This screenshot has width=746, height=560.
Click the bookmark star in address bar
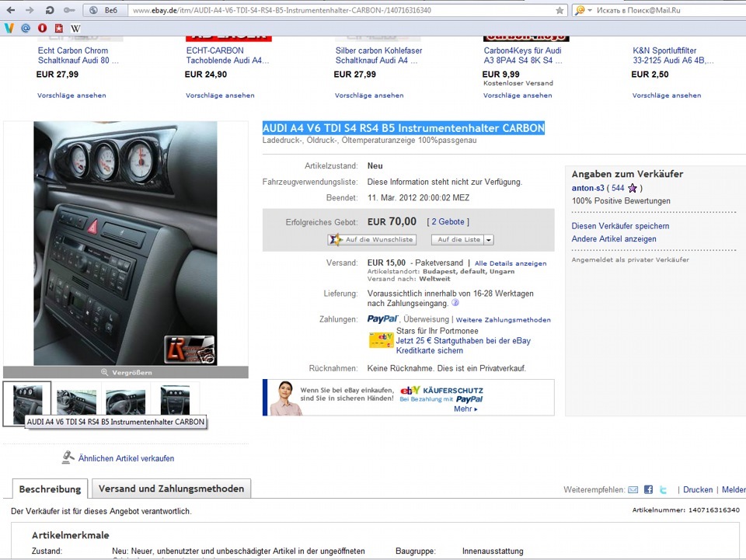[559, 10]
